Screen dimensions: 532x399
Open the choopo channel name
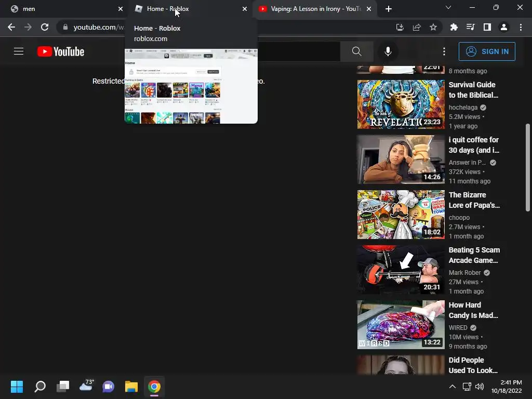(459, 218)
